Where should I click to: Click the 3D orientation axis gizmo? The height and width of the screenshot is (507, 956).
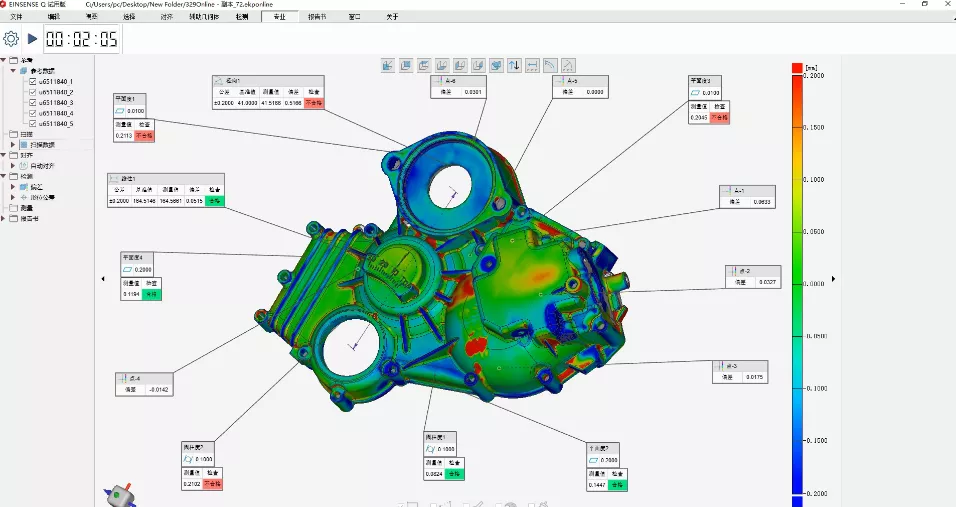pos(120,494)
